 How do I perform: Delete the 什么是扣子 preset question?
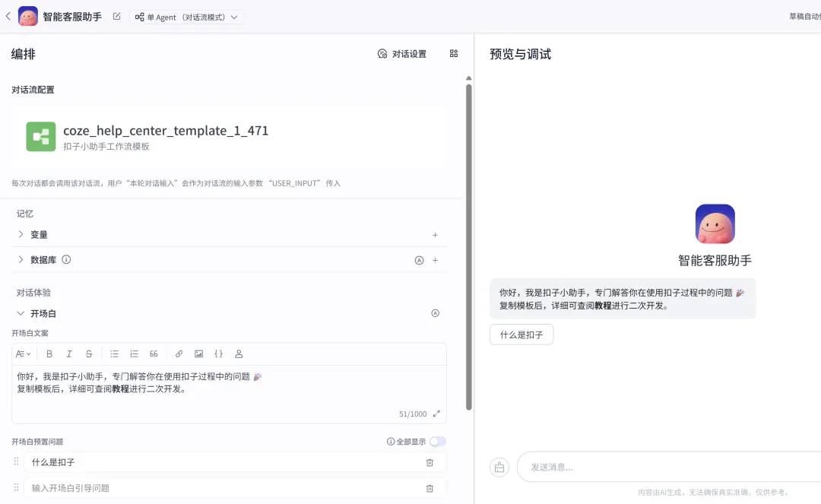[430, 463]
